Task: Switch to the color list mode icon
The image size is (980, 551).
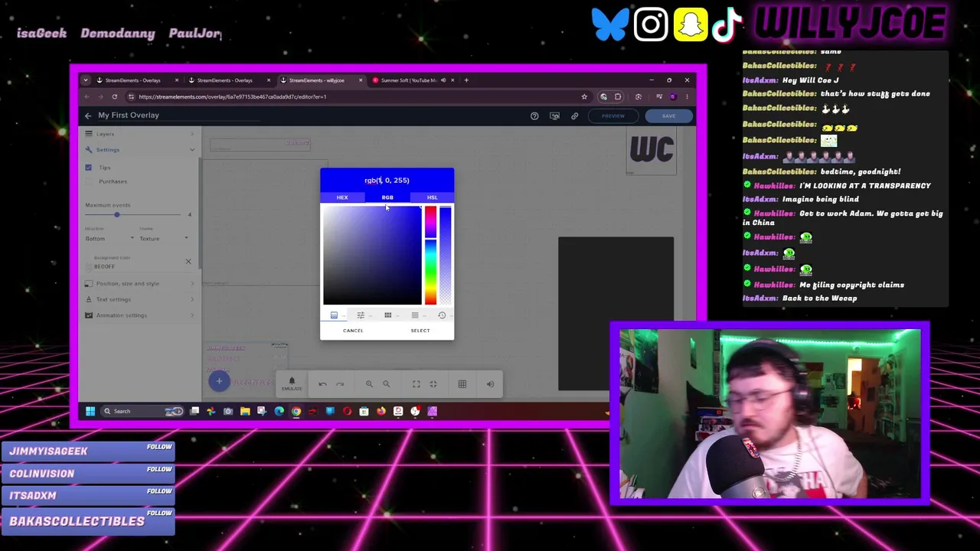Action: click(415, 315)
